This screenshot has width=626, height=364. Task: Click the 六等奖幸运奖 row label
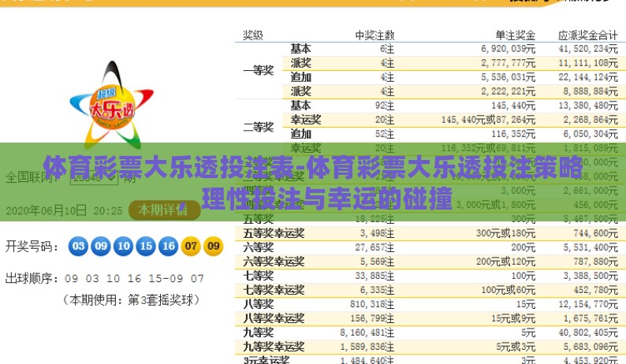[274, 262]
